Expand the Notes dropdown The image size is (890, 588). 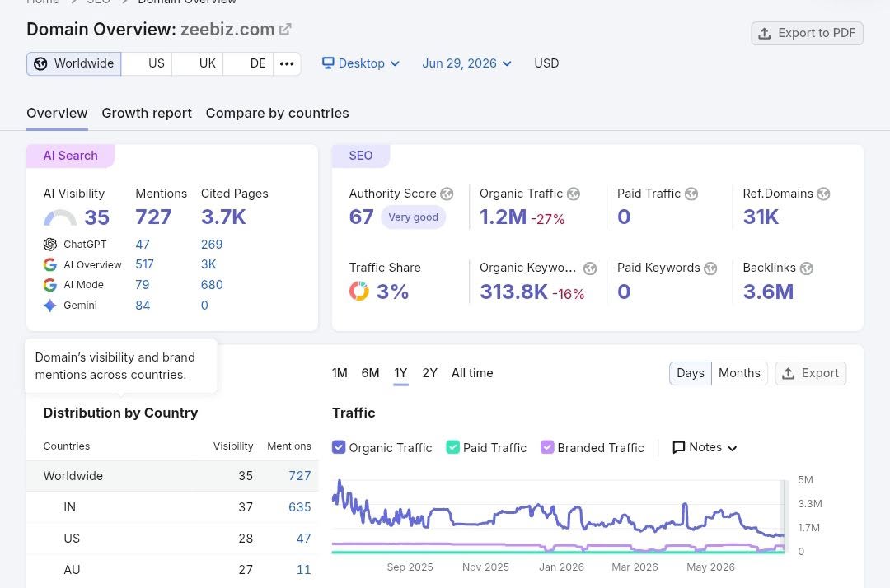click(x=705, y=447)
